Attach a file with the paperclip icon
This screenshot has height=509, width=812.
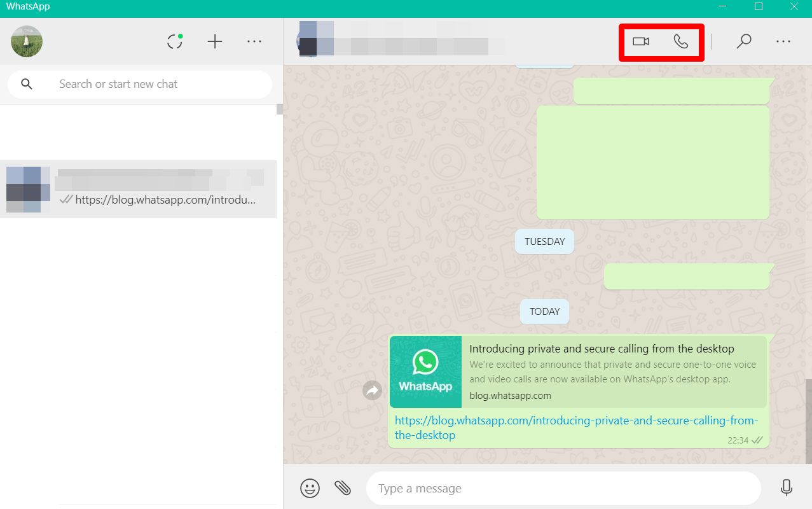tap(343, 488)
